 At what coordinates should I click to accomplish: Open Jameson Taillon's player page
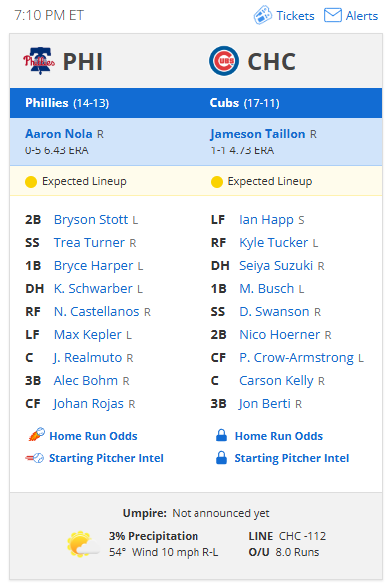point(258,134)
